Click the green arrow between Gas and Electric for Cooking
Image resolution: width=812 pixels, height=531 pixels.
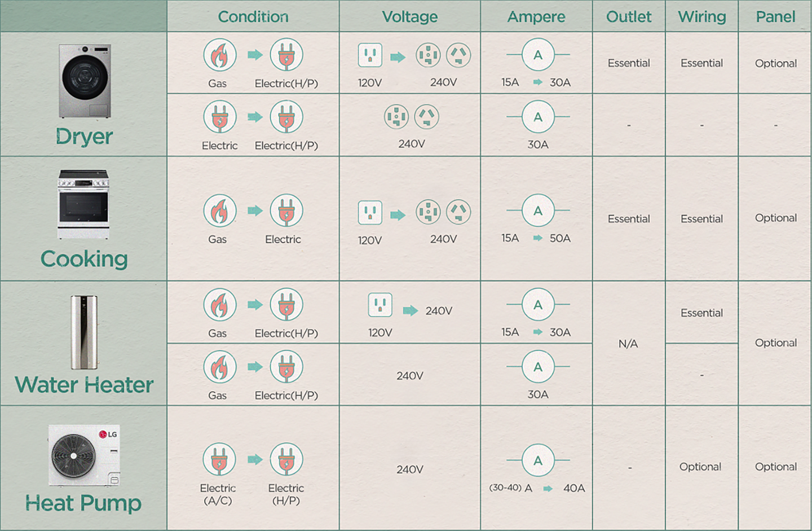[x=253, y=212]
